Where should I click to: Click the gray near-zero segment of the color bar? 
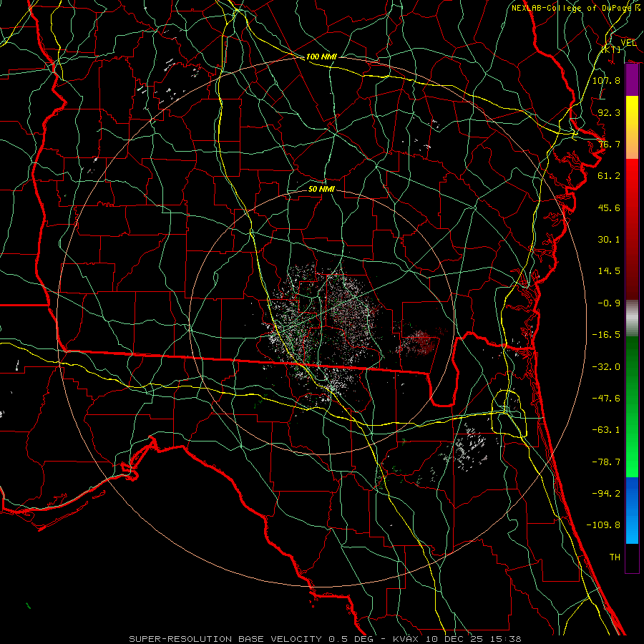click(632, 318)
